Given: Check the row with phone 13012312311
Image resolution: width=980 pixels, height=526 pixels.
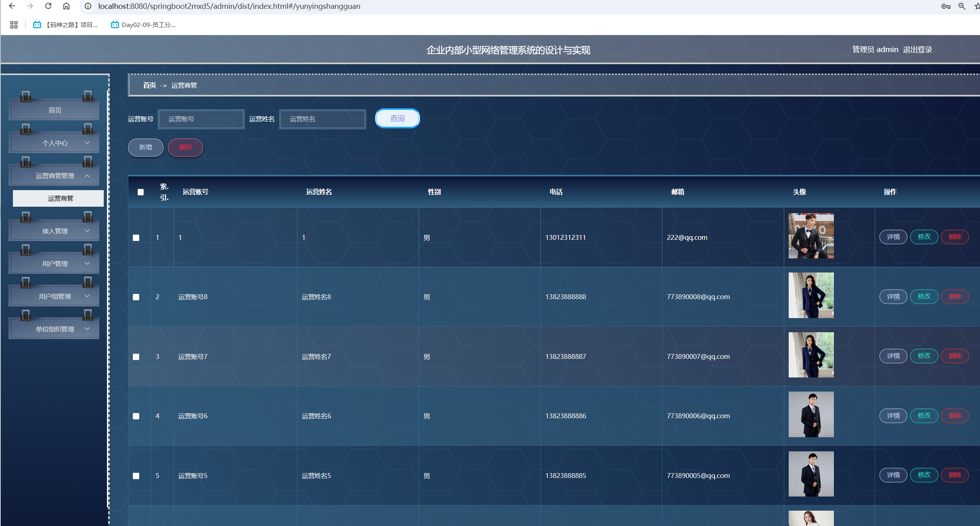Looking at the screenshot, I should [x=136, y=238].
